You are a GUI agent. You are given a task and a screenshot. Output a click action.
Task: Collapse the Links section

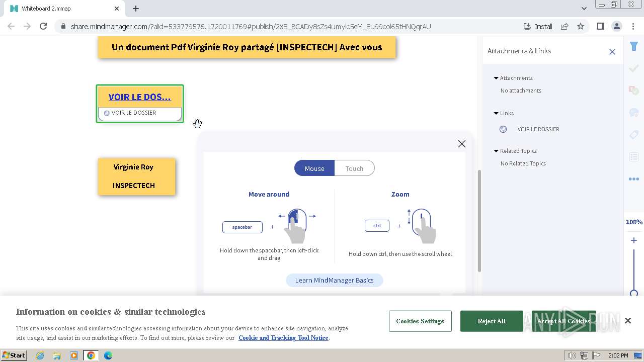point(496,113)
